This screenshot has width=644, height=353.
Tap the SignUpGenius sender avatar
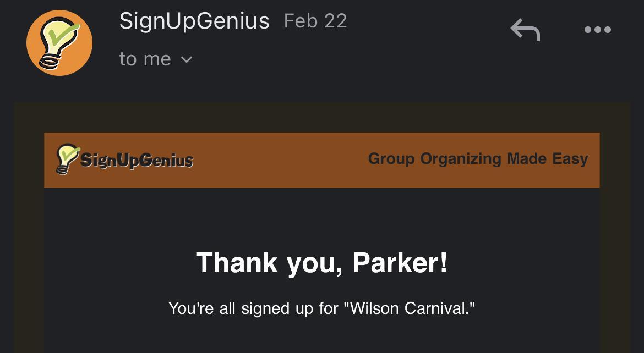(59, 43)
